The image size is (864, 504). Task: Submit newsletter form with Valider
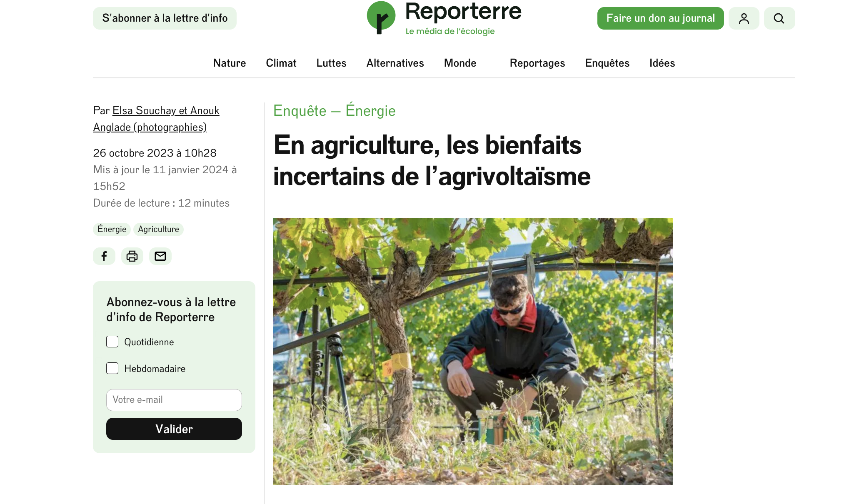coord(174,429)
